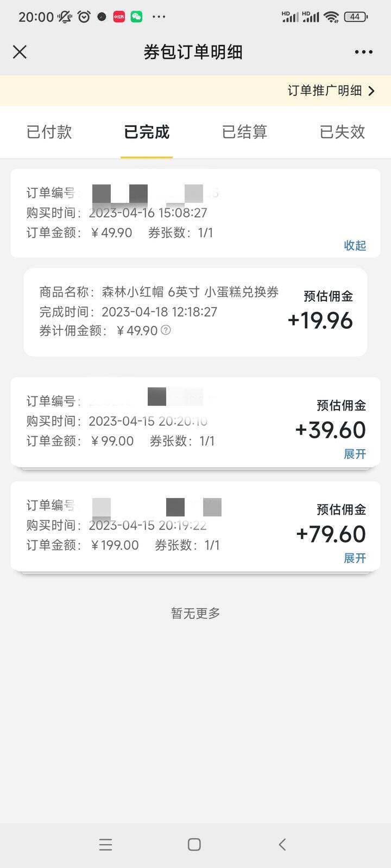Tap the 森林小红帽 product detail card

point(195,312)
